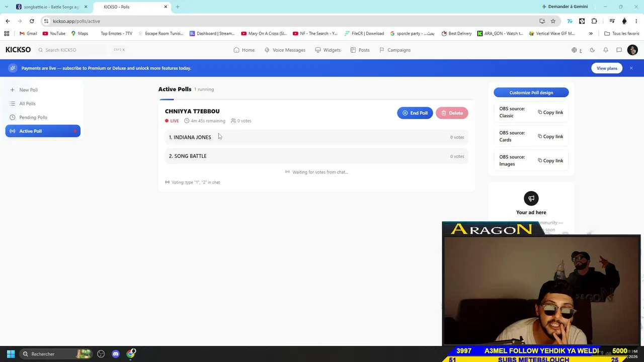The width and height of the screenshot is (644, 362).
Task: Open the Widgets nav item
Action: click(328, 50)
